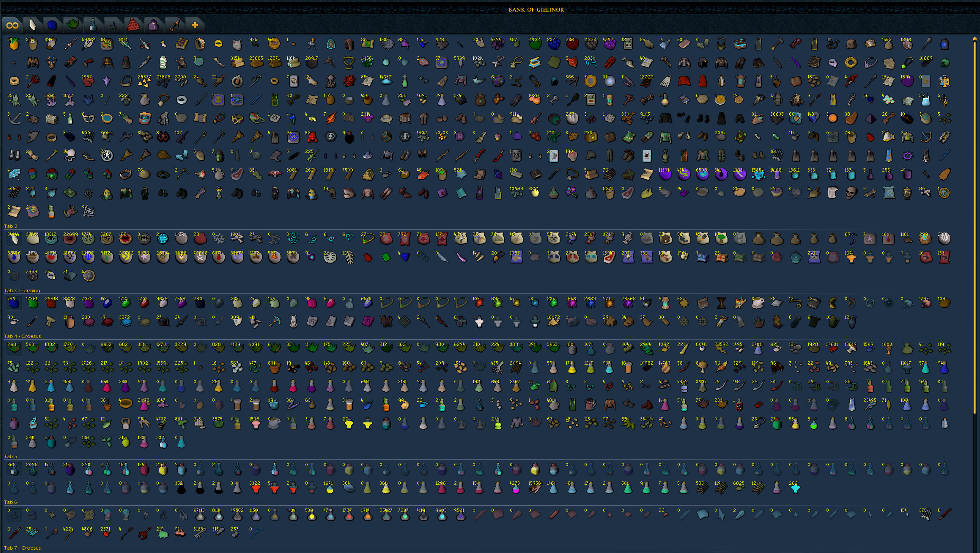The width and height of the screenshot is (980, 553).
Task: Select the rune essence stack of 142K
Action: [182, 239]
